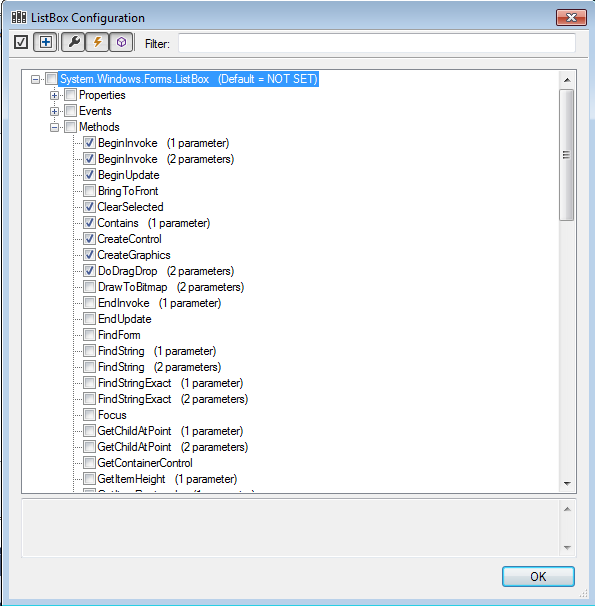Expand the Properties tree node
This screenshot has width=595, height=606.
click(54, 95)
